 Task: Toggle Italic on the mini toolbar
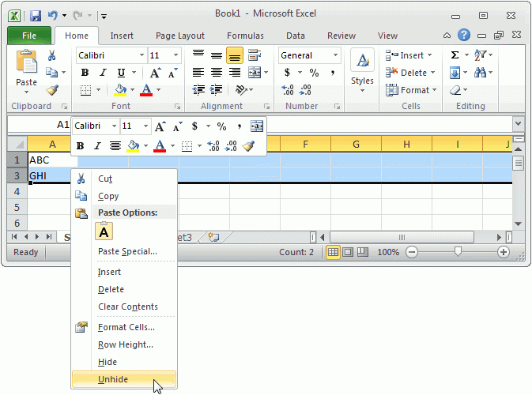(97, 146)
